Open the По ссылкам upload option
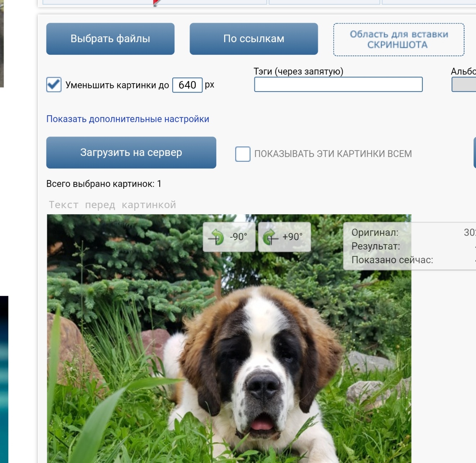Image resolution: width=476 pixels, height=463 pixels. pyautogui.click(x=254, y=39)
